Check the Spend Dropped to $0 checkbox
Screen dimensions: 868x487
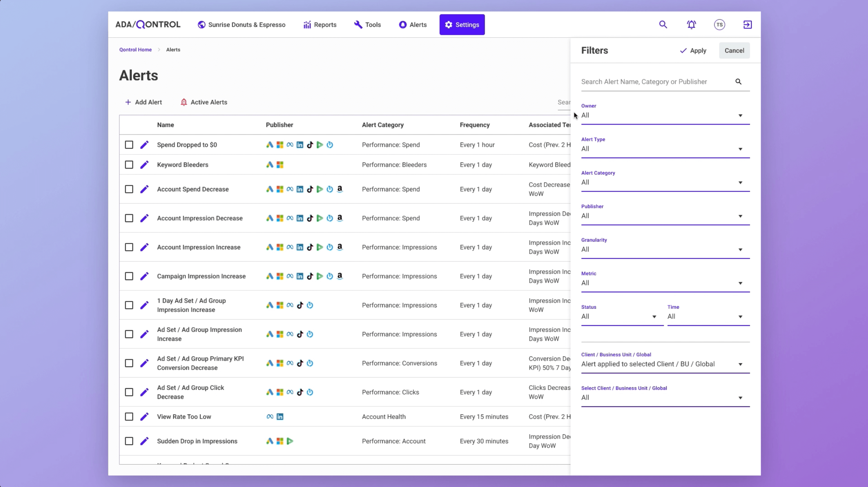(x=129, y=145)
